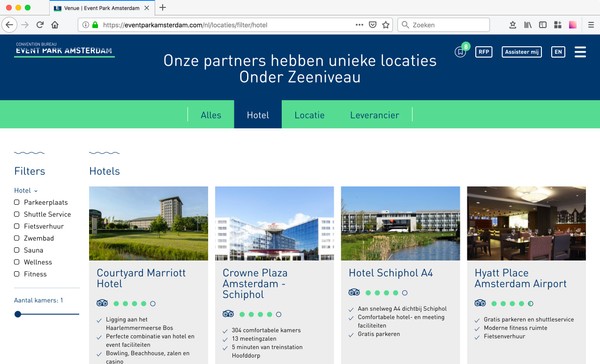Switch to the Alles tab

coord(211,115)
